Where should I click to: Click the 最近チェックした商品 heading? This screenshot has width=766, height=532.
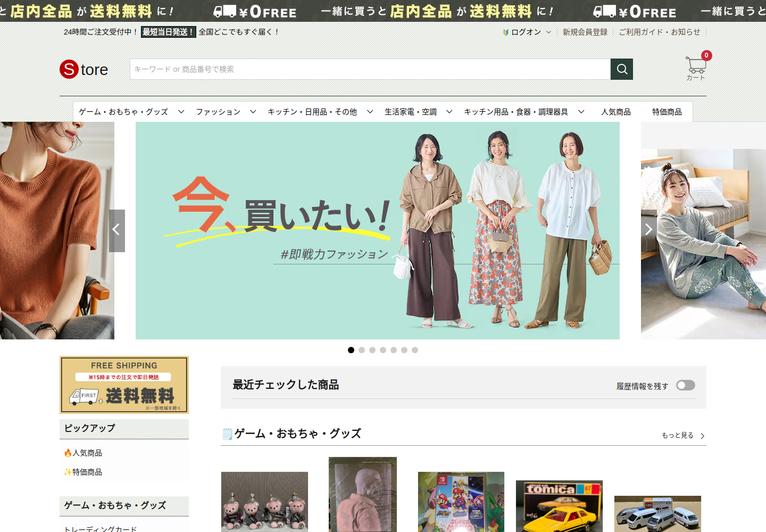coord(286,385)
